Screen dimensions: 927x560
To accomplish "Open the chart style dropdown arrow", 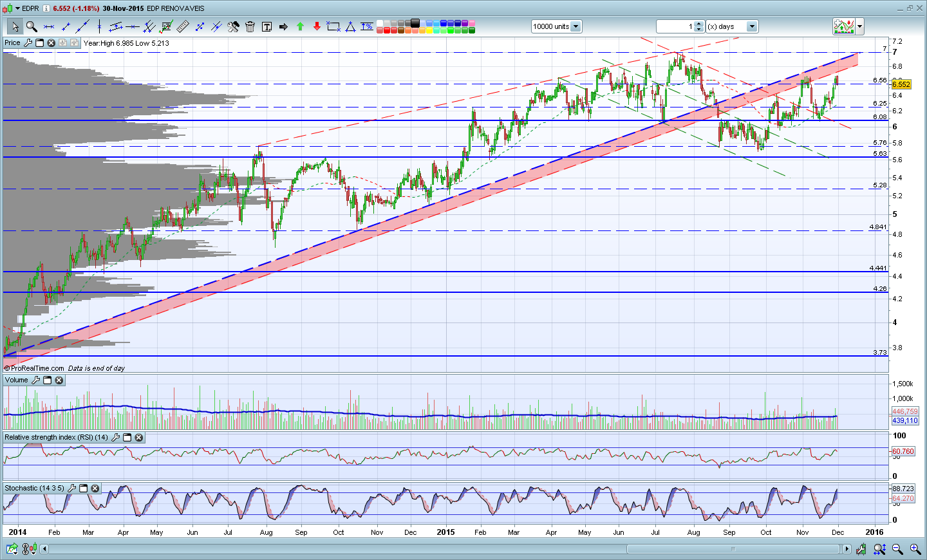I will tap(859, 26).
